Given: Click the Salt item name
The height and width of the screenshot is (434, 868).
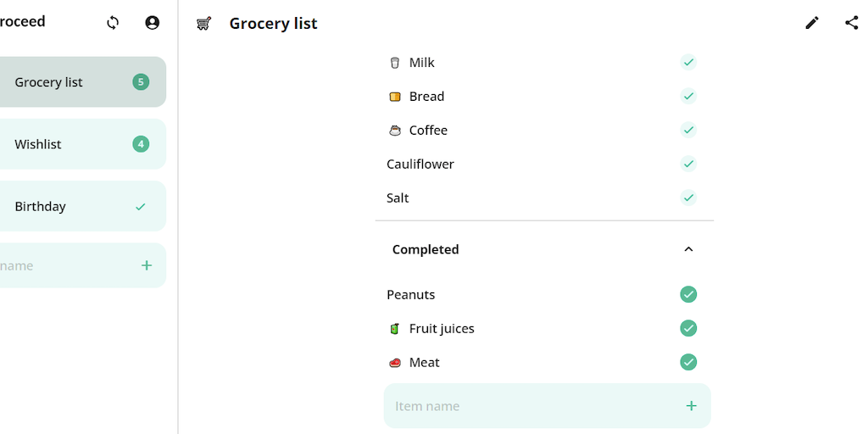Looking at the screenshot, I should (x=398, y=198).
